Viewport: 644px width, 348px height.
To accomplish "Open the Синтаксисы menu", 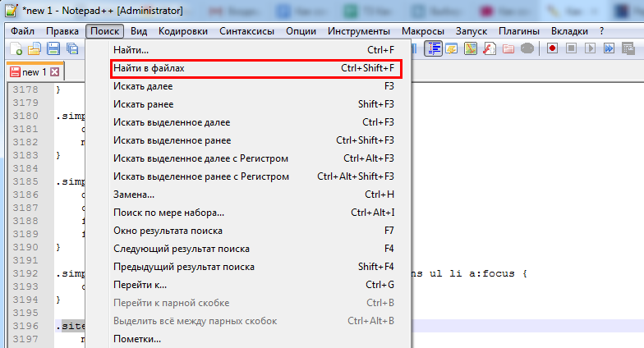I will click(x=246, y=31).
